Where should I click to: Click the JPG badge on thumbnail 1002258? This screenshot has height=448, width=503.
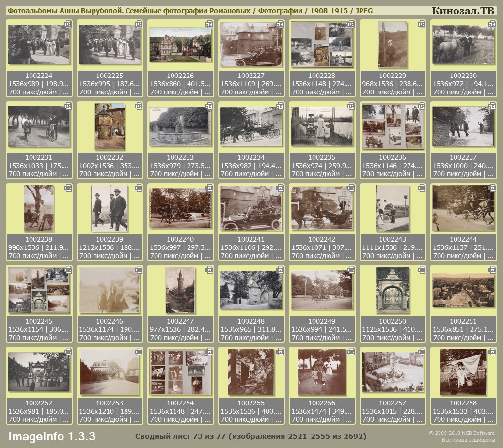(x=492, y=351)
